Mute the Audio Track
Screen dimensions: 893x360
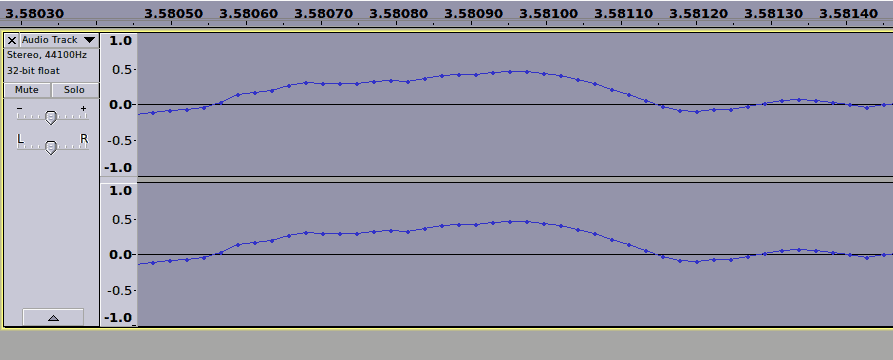tap(27, 90)
